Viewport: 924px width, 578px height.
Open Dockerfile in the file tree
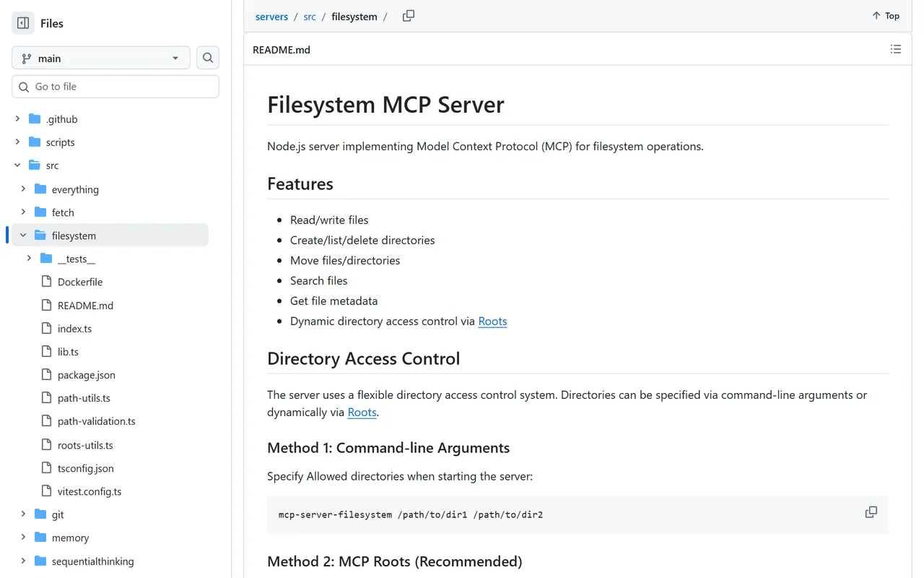pos(80,282)
